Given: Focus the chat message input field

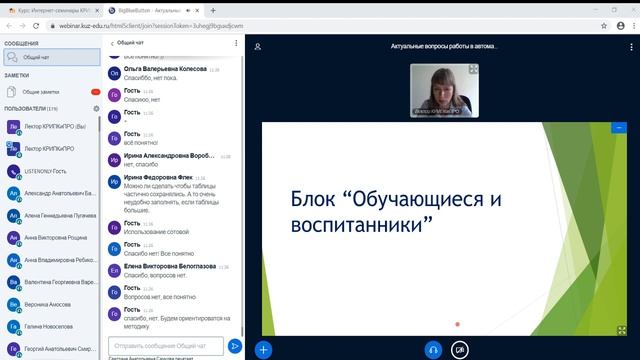Looking at the screenshot, I should (166, 346).
